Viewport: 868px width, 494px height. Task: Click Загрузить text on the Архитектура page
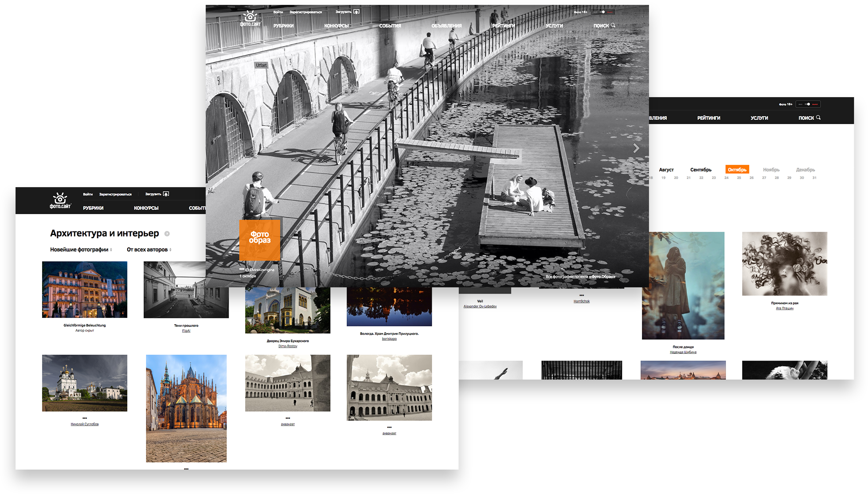[153, 194]
